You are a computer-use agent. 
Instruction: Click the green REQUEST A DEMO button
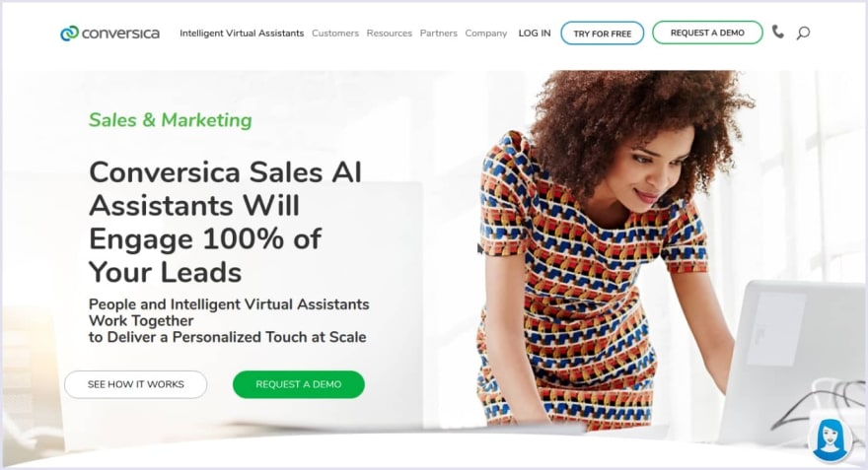298,384
